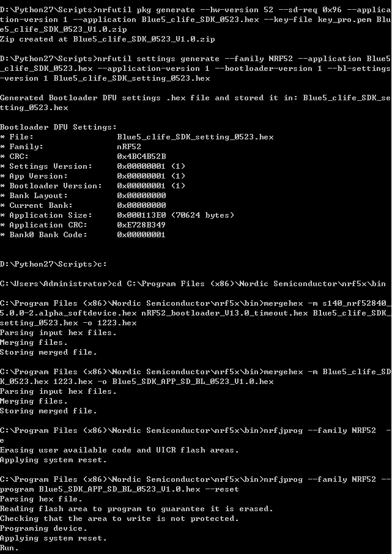
Task: Click the 'Settings Version' line
Action: (92, 166)
